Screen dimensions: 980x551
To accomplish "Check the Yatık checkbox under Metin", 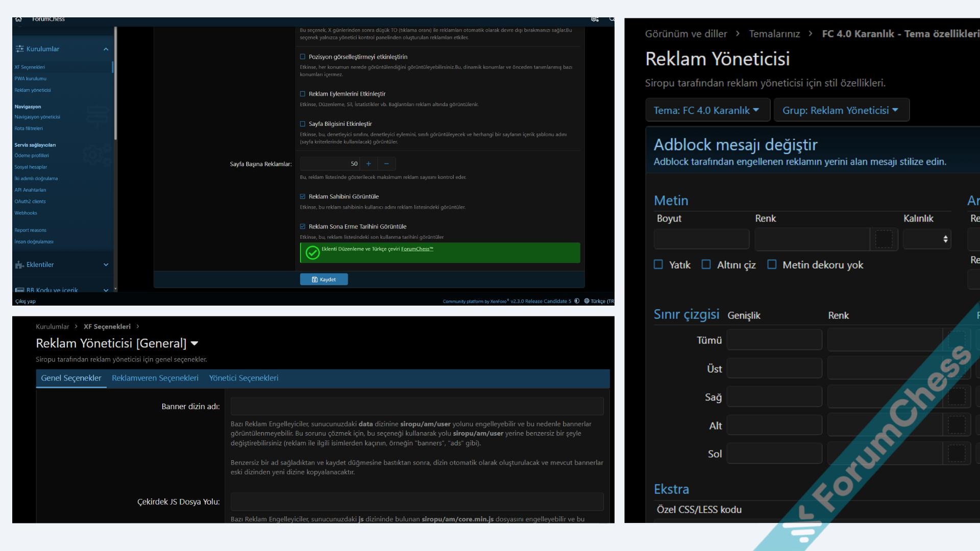I will point(658,264).
